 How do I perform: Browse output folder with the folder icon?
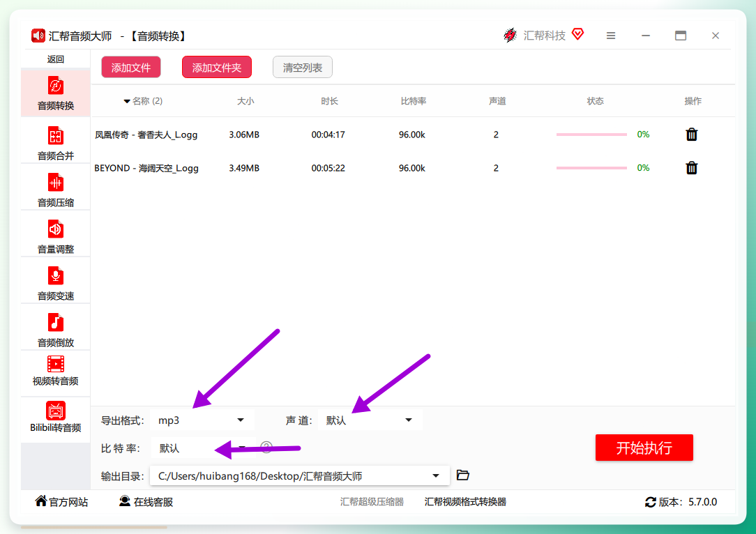coord(463,475)
